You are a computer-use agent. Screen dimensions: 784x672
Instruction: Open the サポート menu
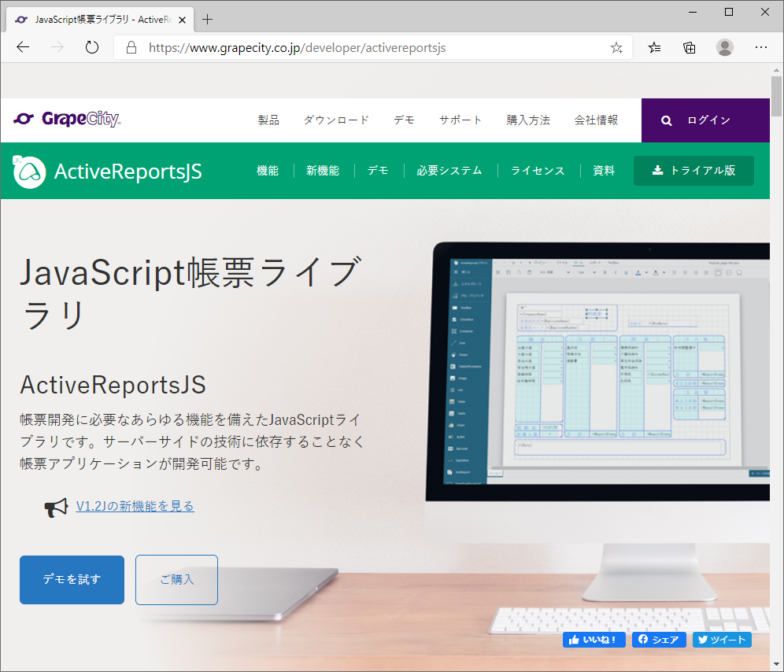click(460, 120)
